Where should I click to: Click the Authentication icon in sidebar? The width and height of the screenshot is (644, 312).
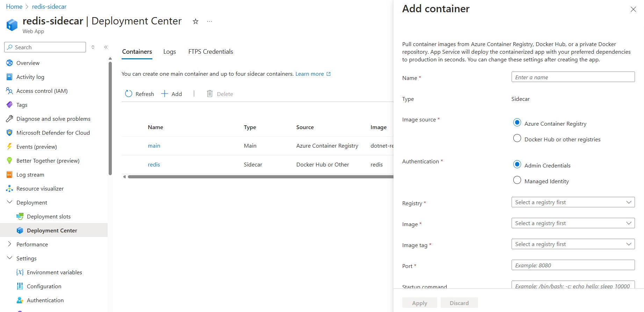tap(20, 300)
